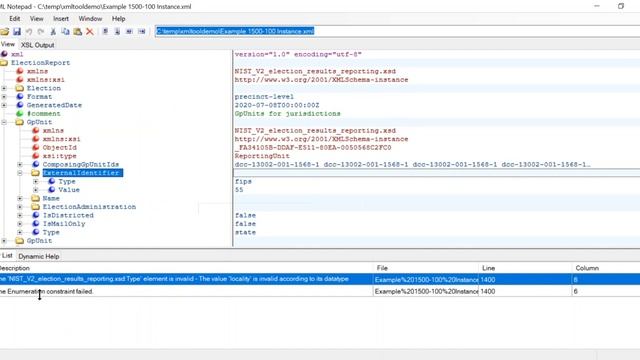Expand the Value node under ExternalIdentifier

pos(36,190)
